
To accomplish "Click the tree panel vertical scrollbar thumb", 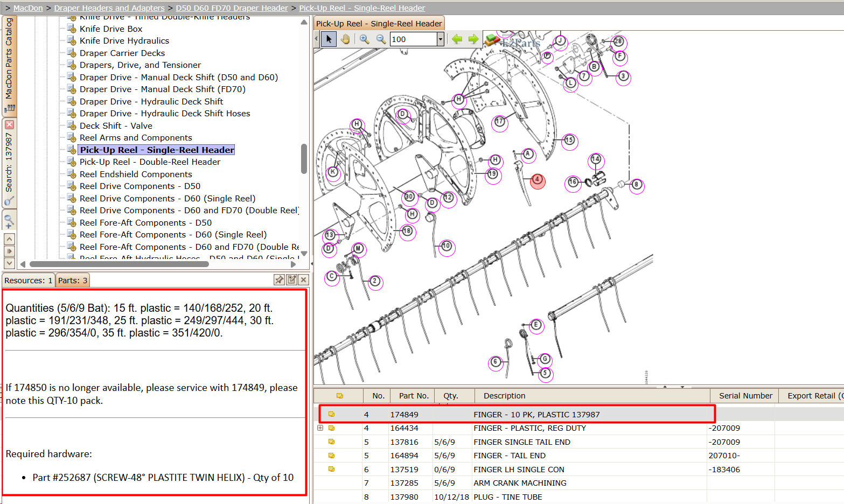I will [x=304, y=159].
